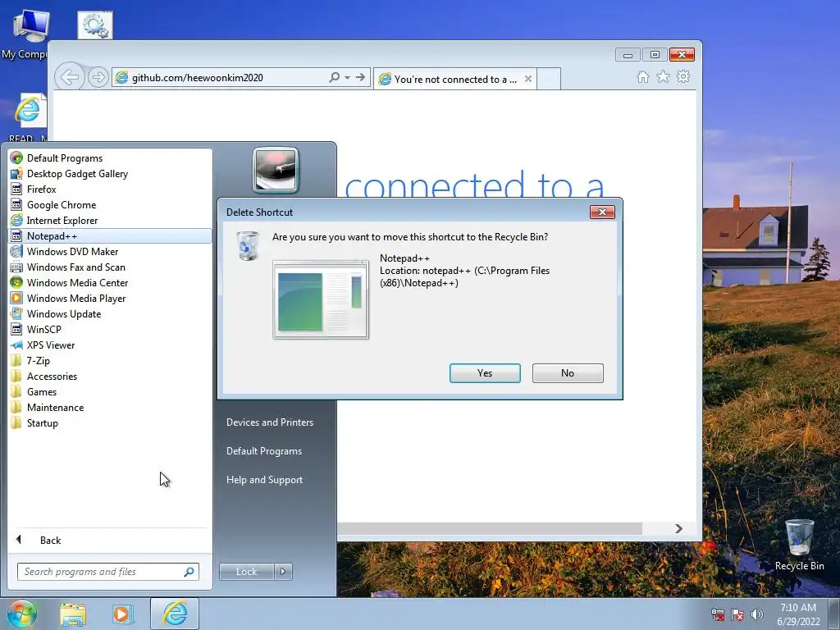Click Internet Explorer's forward button
Image resolution: width=840 pixels, height=630 pixels.
98,77
